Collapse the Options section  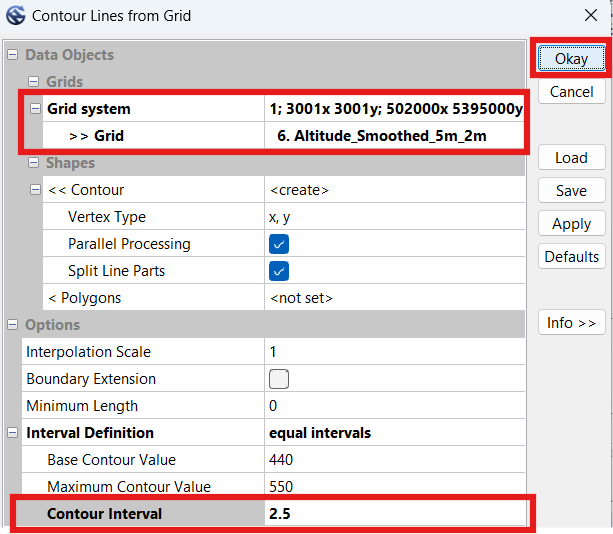13,325
